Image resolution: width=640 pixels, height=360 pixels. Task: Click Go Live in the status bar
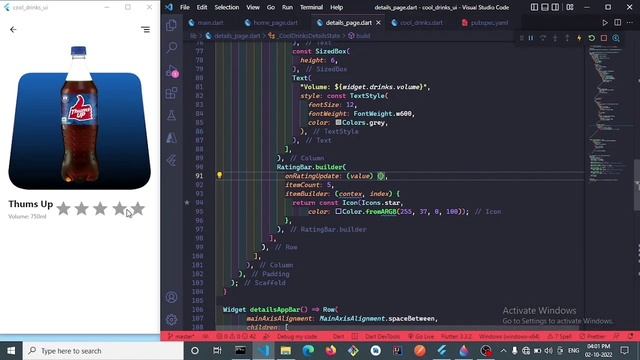[421, 336]
